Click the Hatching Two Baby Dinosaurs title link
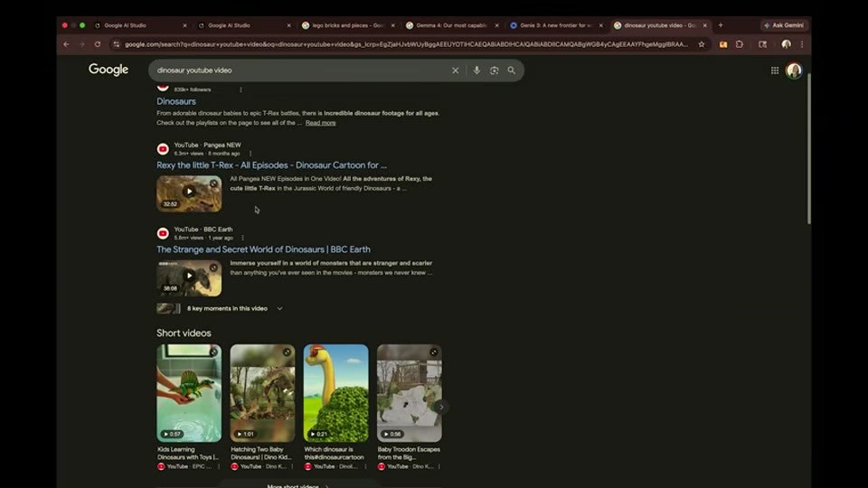 tap(260, 453)
